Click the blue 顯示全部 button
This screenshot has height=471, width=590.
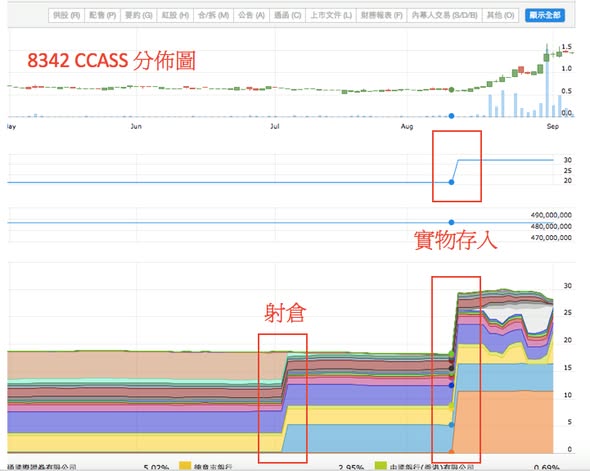[x=545, y=15]
